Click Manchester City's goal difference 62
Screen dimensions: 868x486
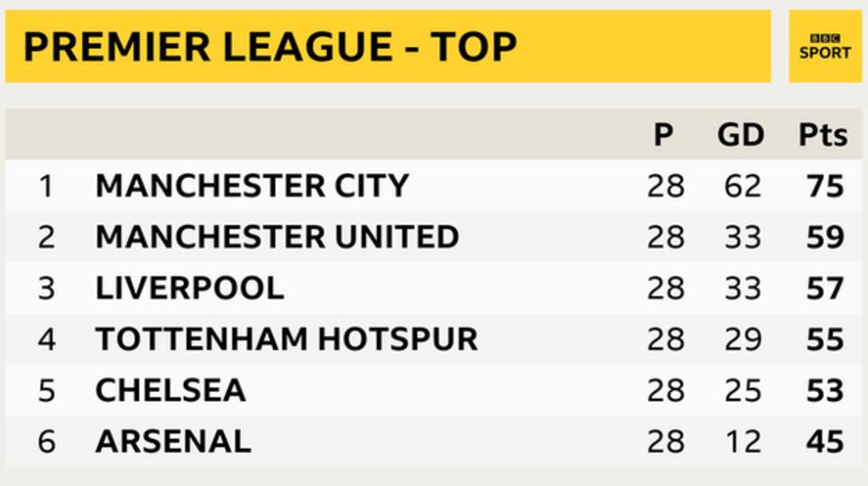[743, 186]
